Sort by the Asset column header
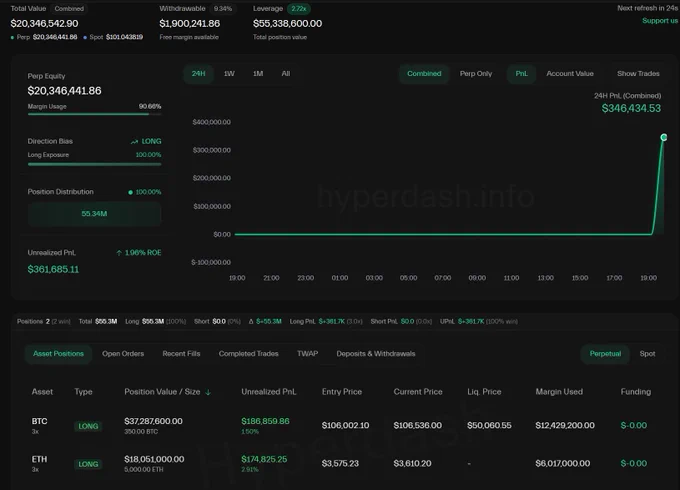Image resolution: width=680 pixels, height=490 pixels. coord(42,392)
